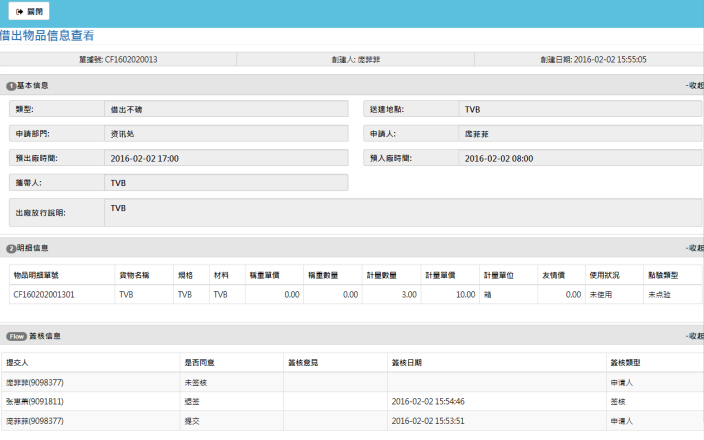This screenshot has height=440, width=704.
Task: Click the 預入廠時間 field value
Action: 580,158
